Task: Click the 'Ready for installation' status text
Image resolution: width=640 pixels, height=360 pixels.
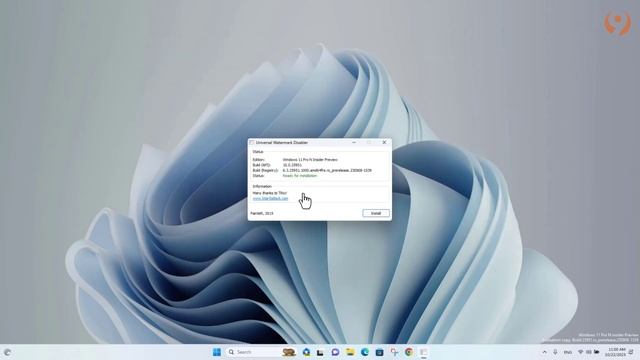Action: pos(300,176)
